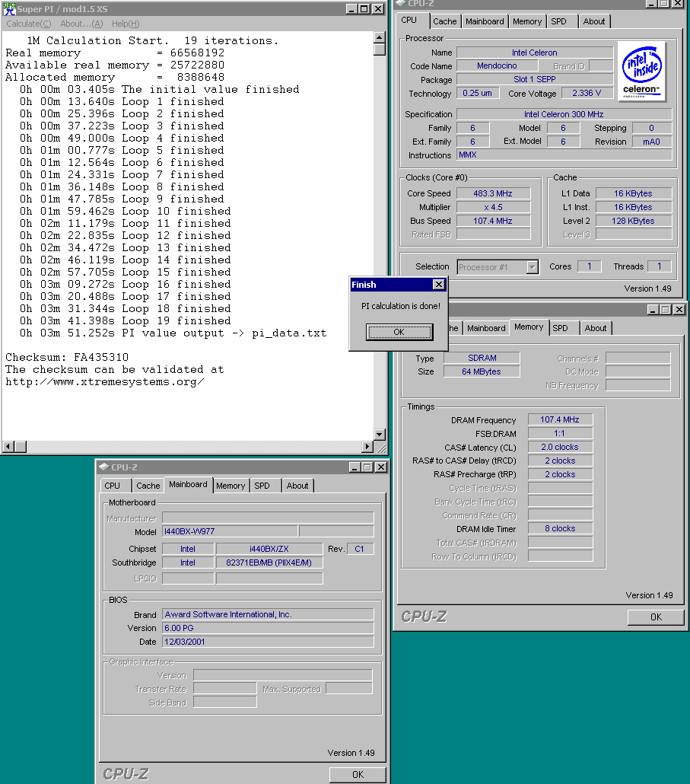Open the Help(H) menu in Super PI
Screen dimensions: 690x784
126,24
